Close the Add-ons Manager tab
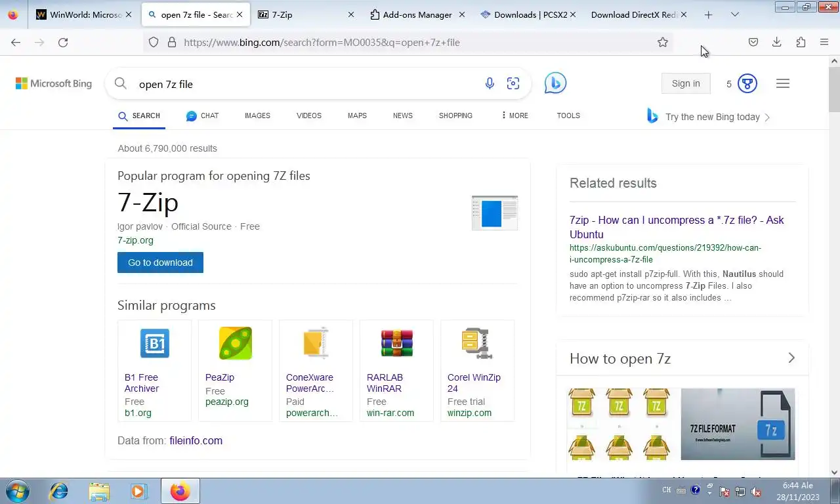Viewport: 840px width, 504px height. 461,14
